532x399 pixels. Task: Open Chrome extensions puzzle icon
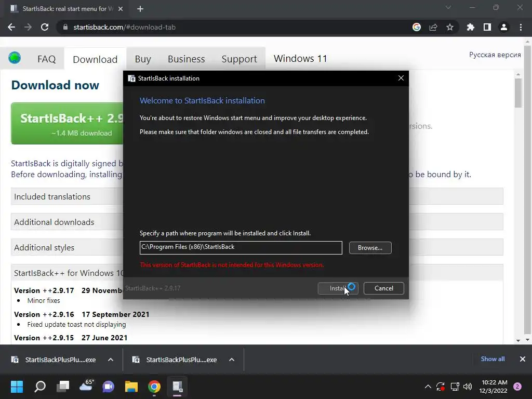click(471, 27)
